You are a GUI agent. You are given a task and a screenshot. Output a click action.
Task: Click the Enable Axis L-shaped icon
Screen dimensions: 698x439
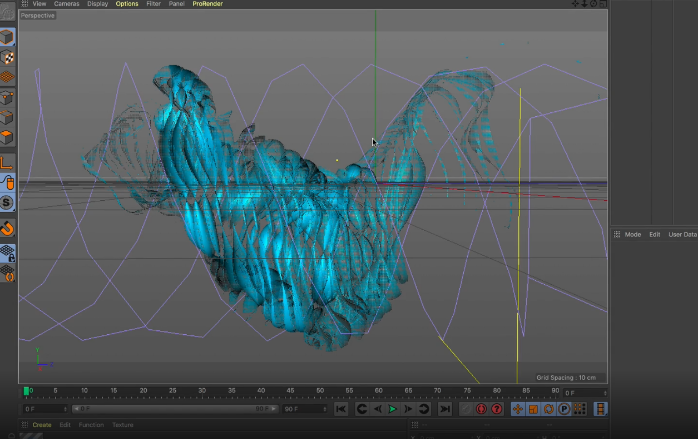click(7, 160)
